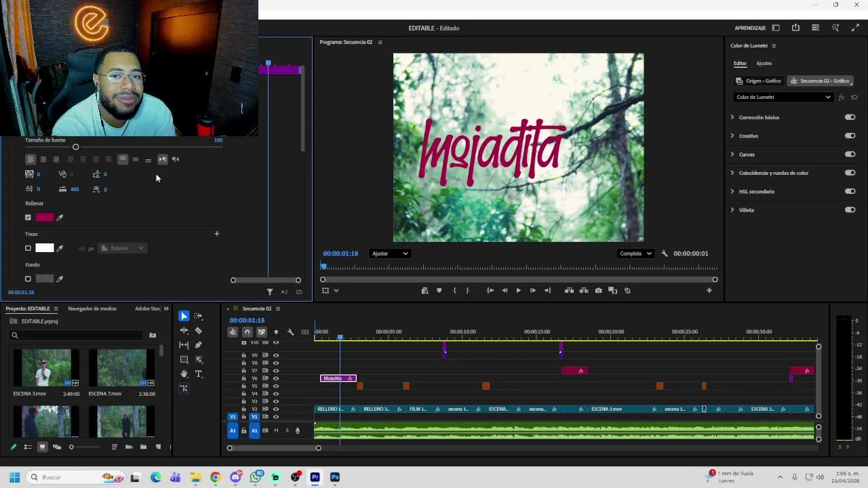This screenshot has width=868, height=488.
Task: Go to Out point in Program monitor
Action: 548,291
